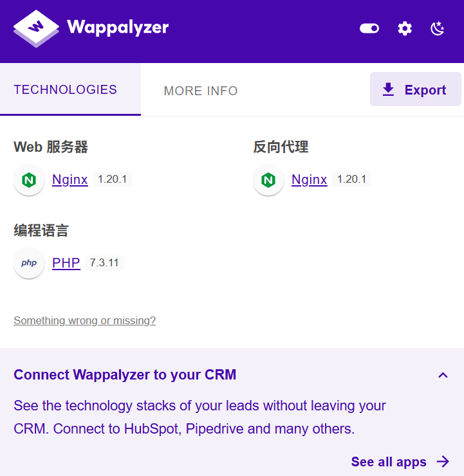Click the Nginx icon under 反向代理
This screenshot has height=476, width=464.
tap(268, 180)
